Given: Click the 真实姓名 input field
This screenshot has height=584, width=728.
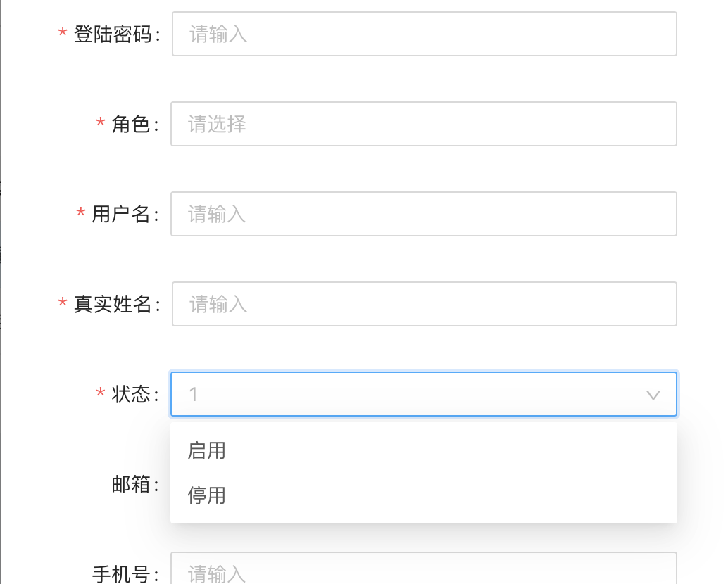Looking at the screenshot, I should (424, 304).
